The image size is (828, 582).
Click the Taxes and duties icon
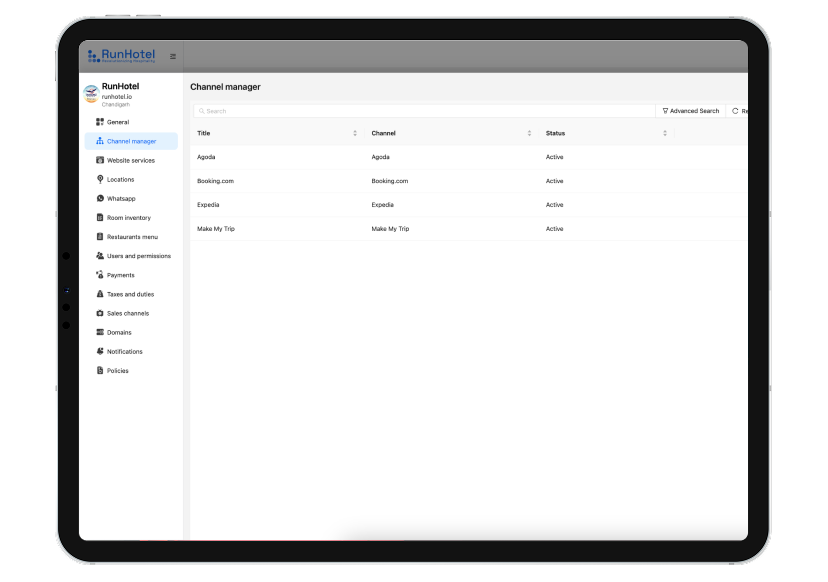pos(100,294)
